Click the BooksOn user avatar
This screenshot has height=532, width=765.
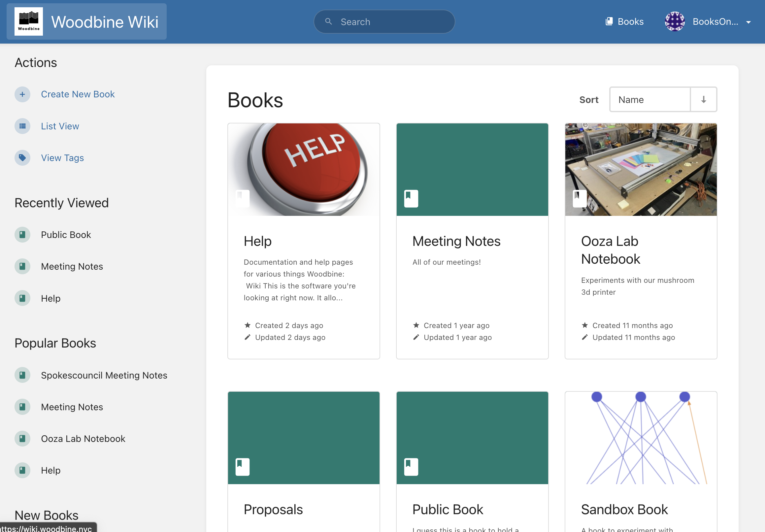(x=675, y=22)
